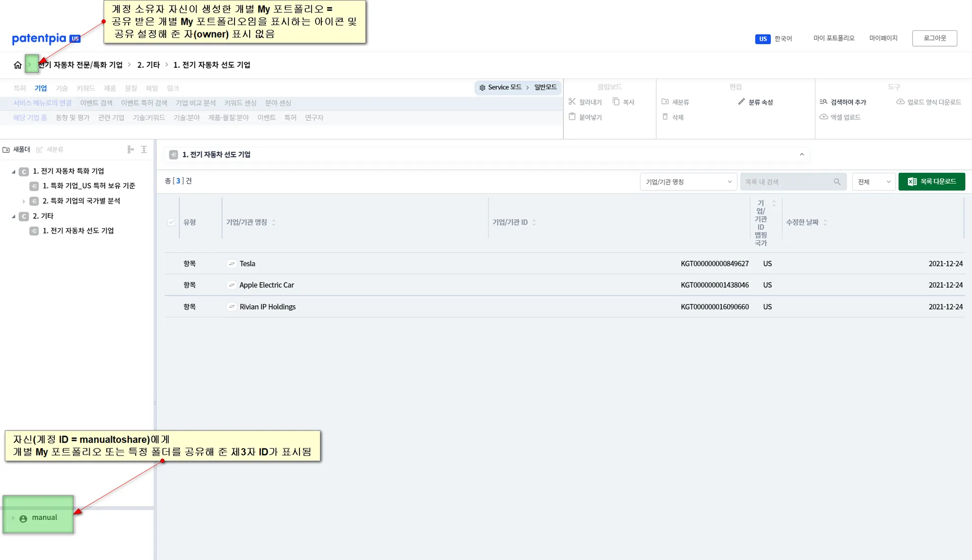Click the 분류 속성 pencil icon
972x560 pixels.
click(741, 102)
